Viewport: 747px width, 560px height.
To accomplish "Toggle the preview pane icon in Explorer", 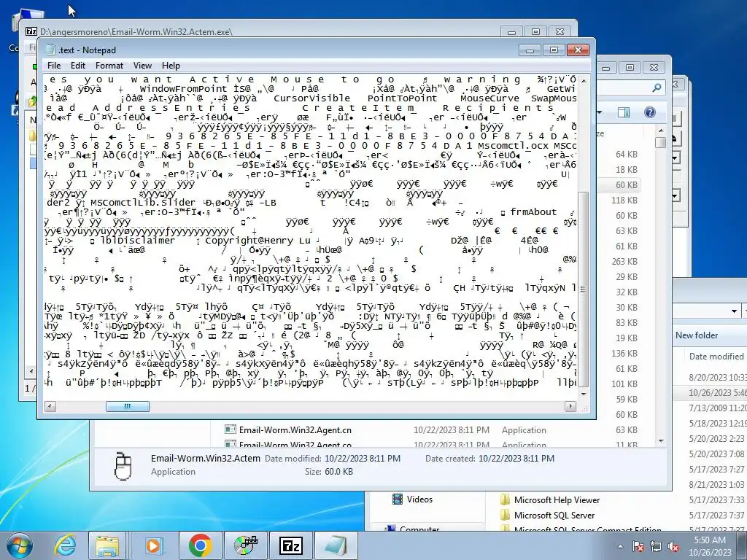I will (x=624, y=112).
